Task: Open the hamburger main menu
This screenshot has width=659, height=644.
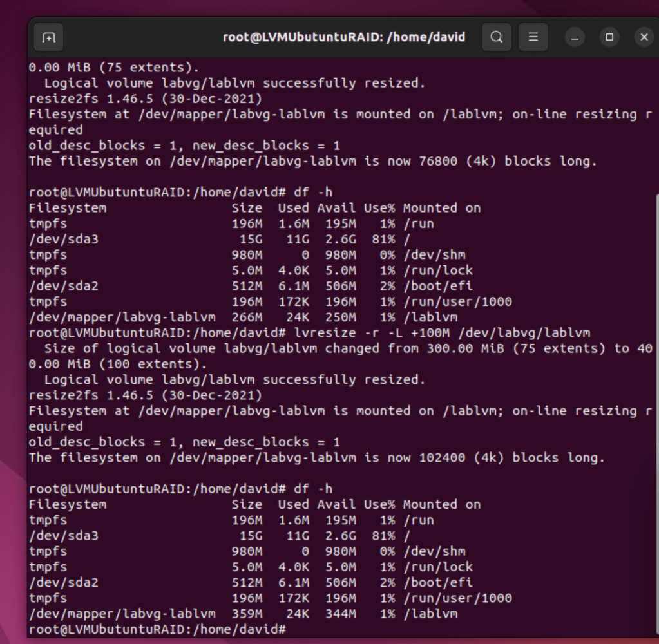Action: (533, 37)
